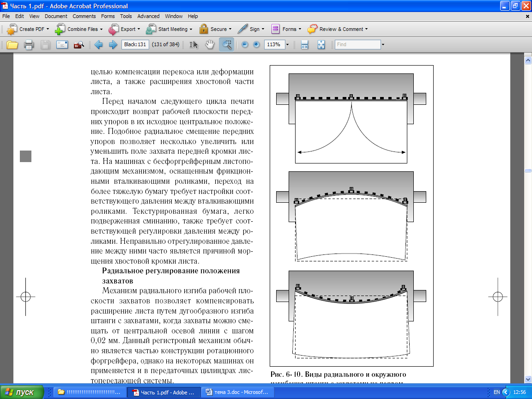
Task: Click the Combine Files icon
Action: point(60,29)
